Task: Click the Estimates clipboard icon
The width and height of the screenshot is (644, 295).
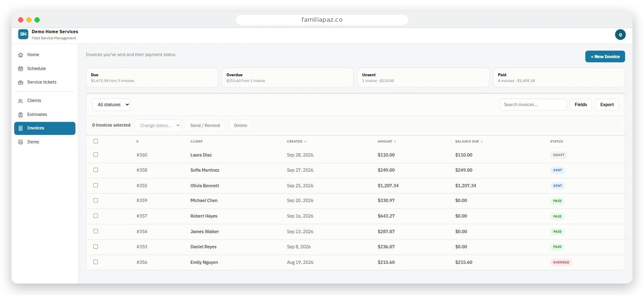Action: (20, 115)
